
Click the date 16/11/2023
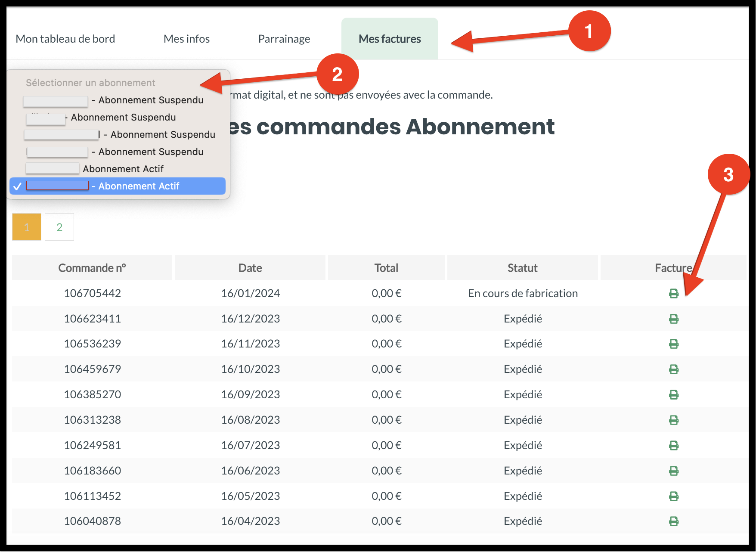(x=251, y=344)
